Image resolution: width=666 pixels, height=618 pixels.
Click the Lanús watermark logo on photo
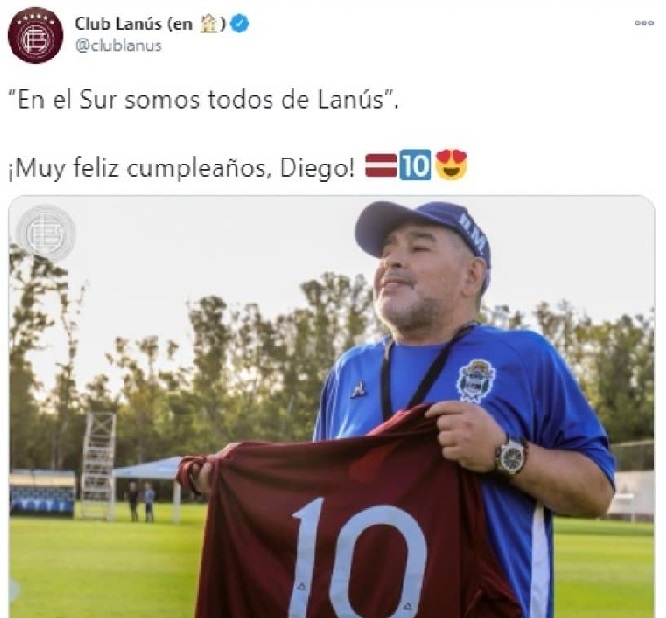click(45, 233)
